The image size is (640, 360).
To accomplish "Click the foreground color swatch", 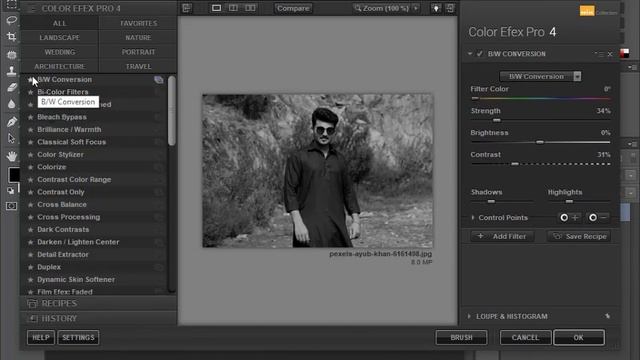I will point(13,174).
